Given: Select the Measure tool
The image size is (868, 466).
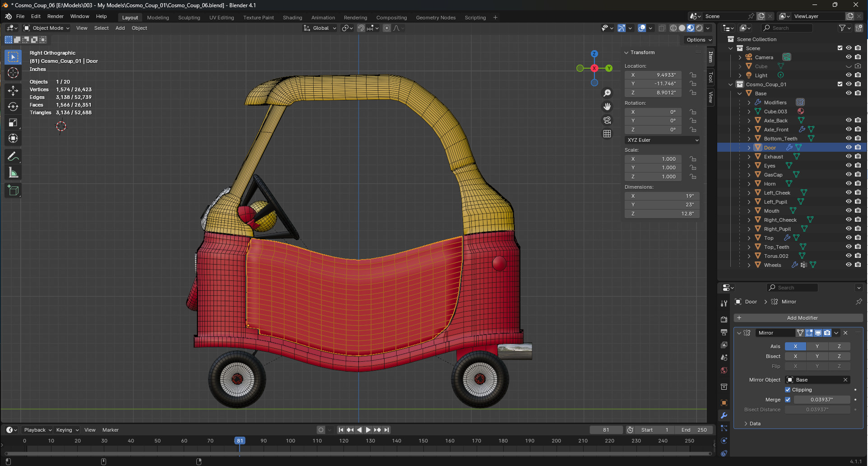Looking at the screenshot, I should (x=13, y=172).
